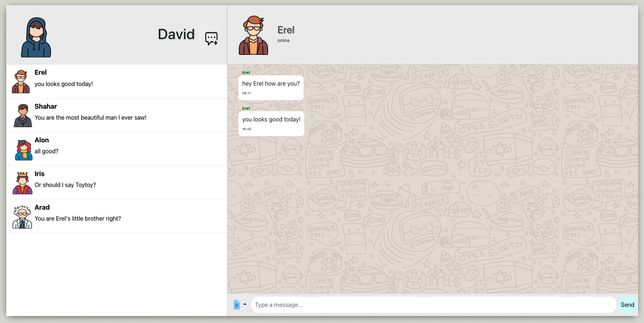Image resolution: width=644 pixels, height=323 pixels.
Task: Click the 'online' status under Erel
Action: (284, 40)
